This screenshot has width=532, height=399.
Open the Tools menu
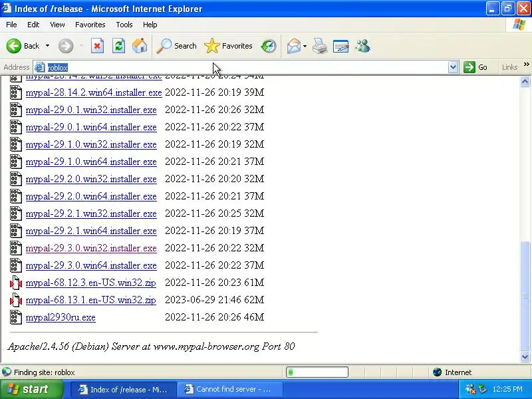coord(124,25)
